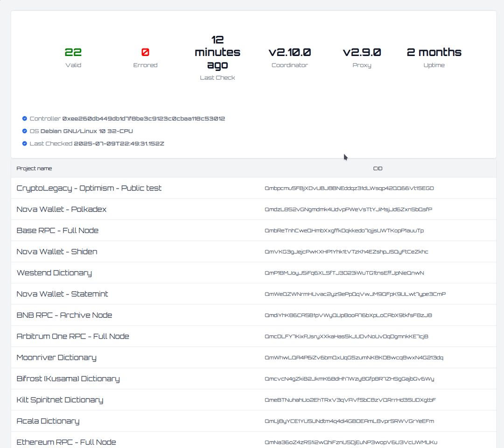Screen dimensions: 504x448
Task: Click the verification icon next to the OS label
Action: (24, 131)
